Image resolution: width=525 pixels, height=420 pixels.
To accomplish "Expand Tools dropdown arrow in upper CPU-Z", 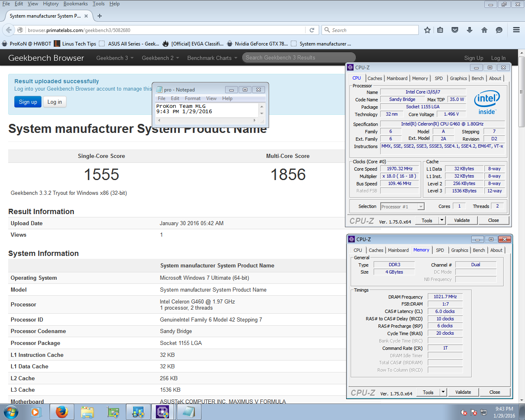I will click(442, 220).
